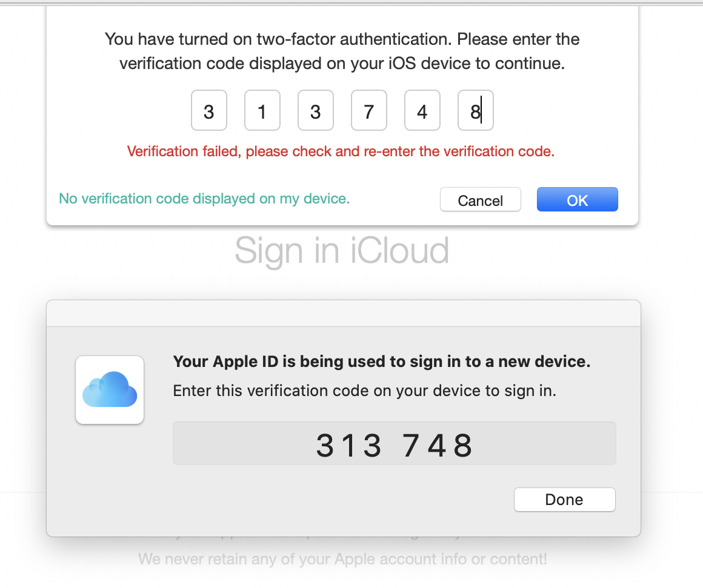Click the two-factor authentication instruction paragraph
The height and width of the screenshot is (588, 703).
[342, 51]
